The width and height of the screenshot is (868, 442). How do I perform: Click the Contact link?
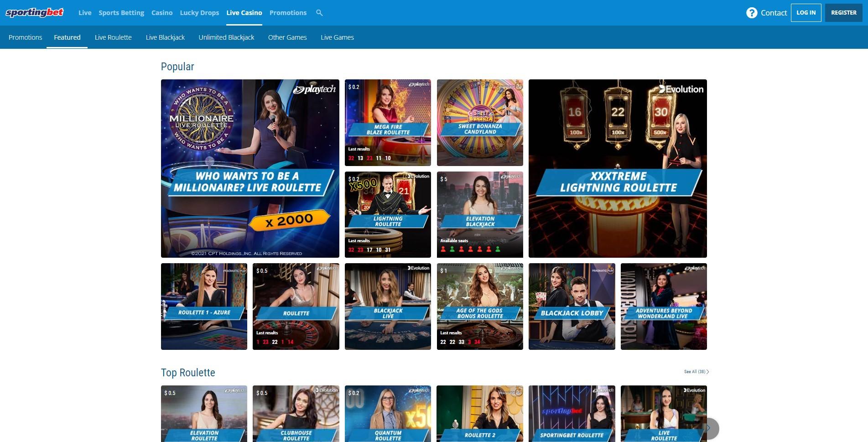coord(774,13)
